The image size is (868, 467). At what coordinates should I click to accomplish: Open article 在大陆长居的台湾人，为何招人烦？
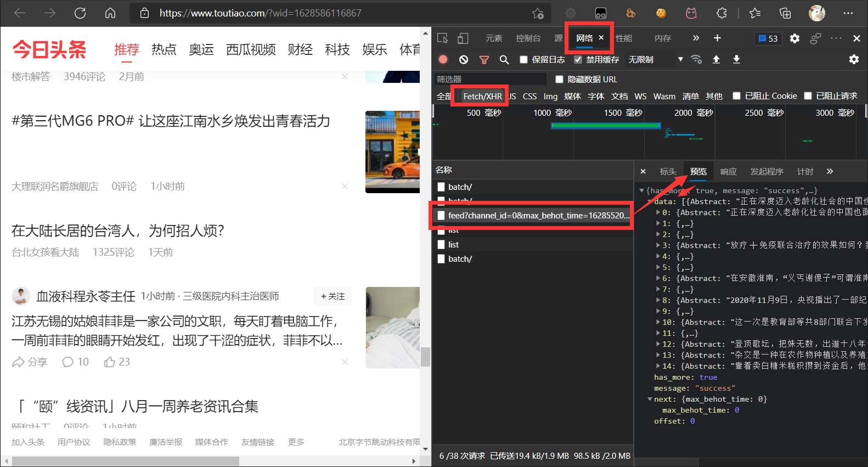coord(117,230)
